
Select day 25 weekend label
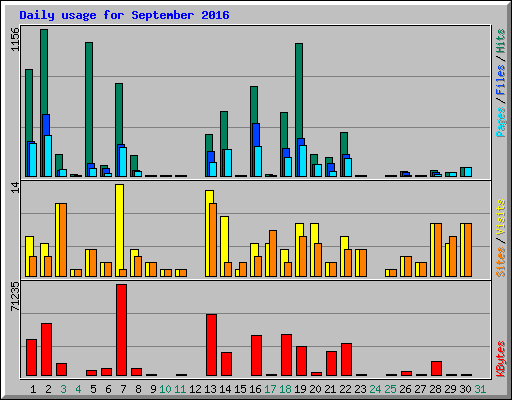pos(390,389)
